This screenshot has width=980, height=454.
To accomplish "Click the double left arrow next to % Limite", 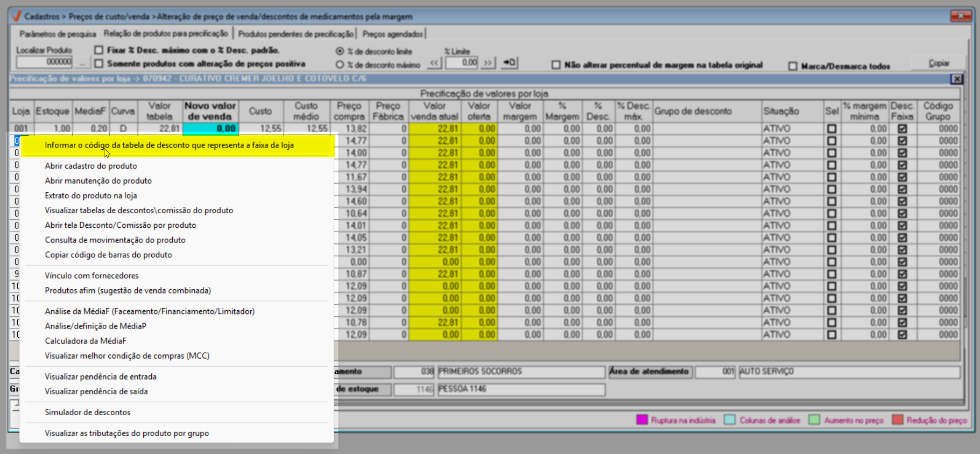I will 434,62.
